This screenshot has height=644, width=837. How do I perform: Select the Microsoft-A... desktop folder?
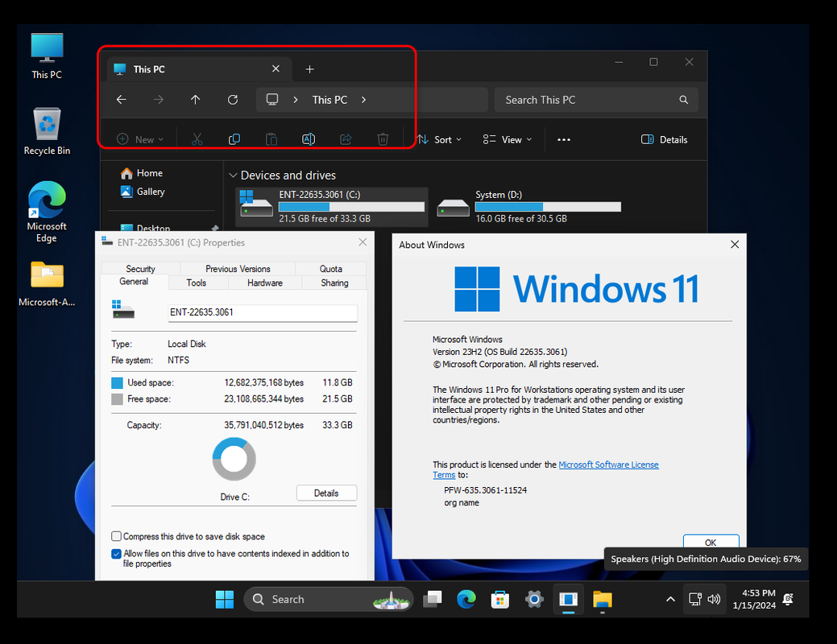coord(47,284)
